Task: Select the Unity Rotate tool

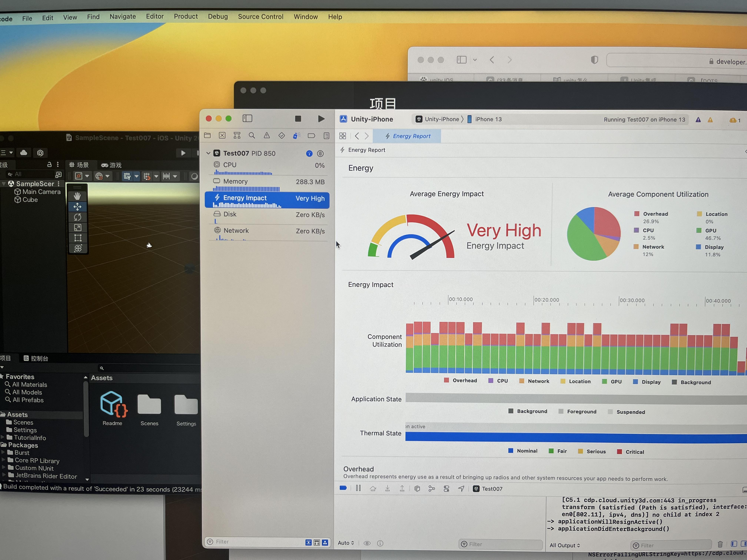Action: [77, 217]
